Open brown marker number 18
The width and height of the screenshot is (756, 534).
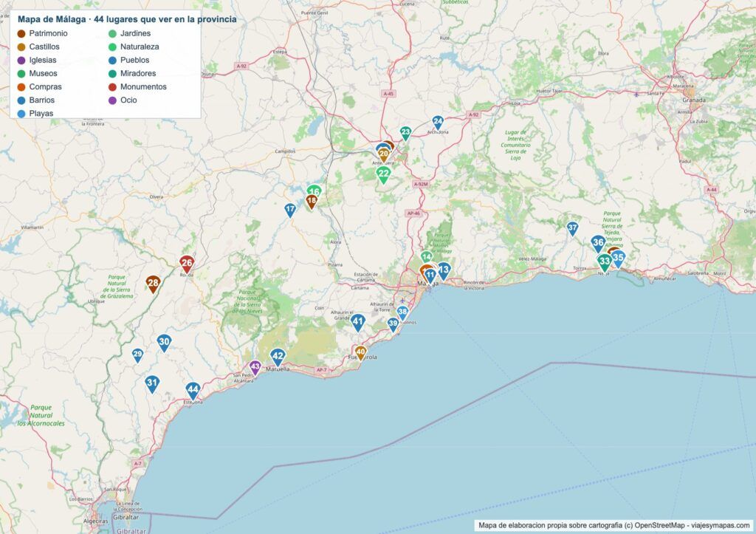click(x=312, y=202)
